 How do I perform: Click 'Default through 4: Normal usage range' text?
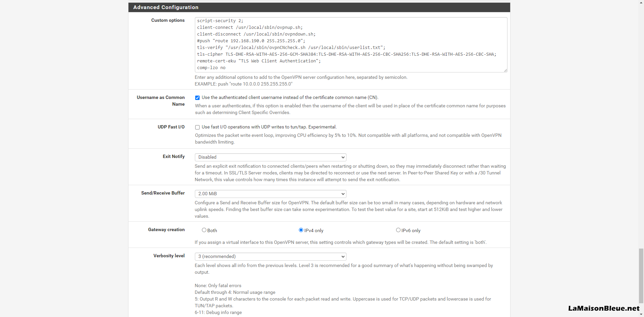[235, 293]
